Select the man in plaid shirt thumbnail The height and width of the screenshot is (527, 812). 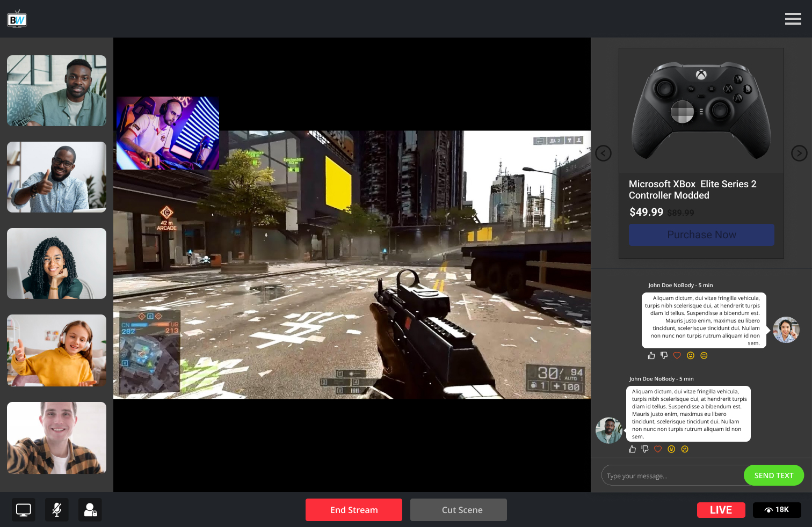[x=56, y=438]
